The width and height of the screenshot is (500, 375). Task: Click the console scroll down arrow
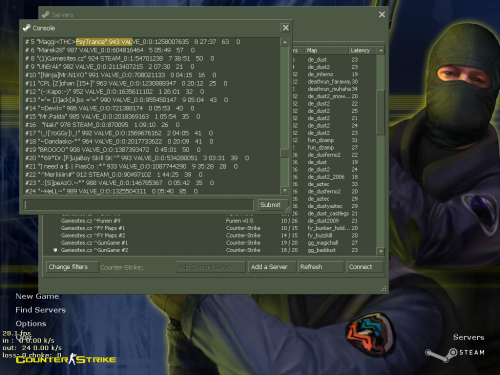pos(285,190)
